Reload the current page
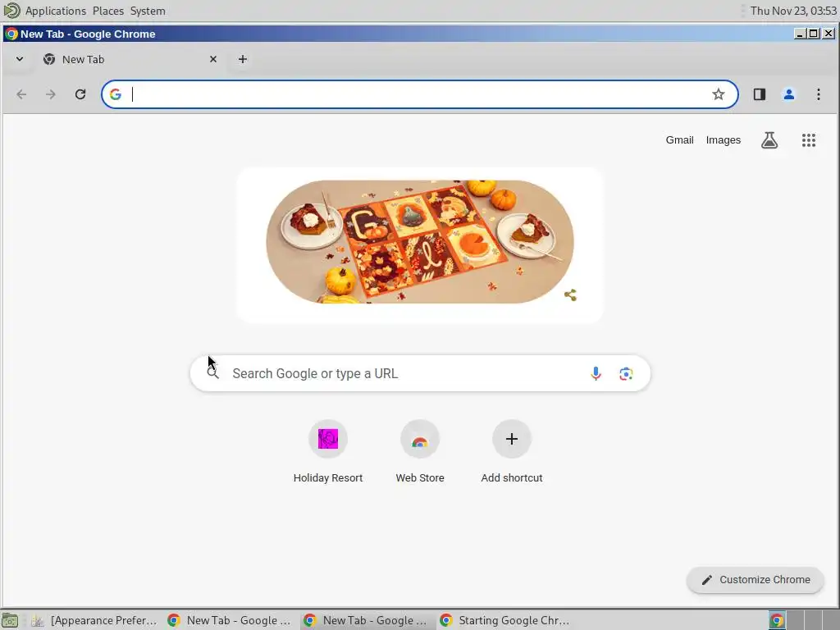This screenshot has width=840, height=630. 80,95
